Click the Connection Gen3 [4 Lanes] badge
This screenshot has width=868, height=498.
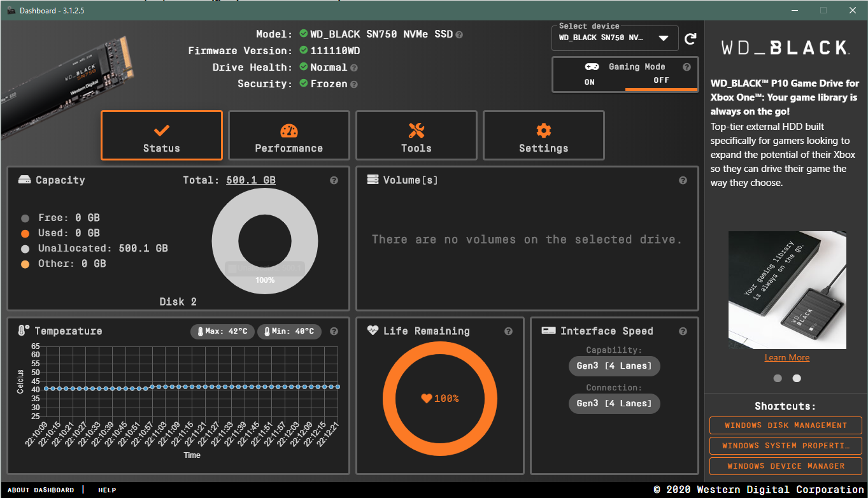(x=615, y=404)
